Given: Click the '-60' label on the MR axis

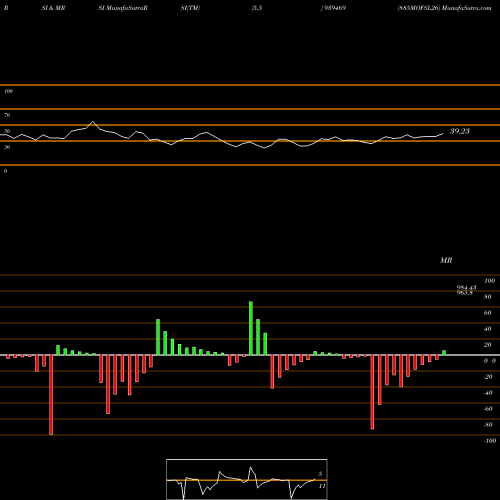Looking at the screenshot, I should 488,409.
